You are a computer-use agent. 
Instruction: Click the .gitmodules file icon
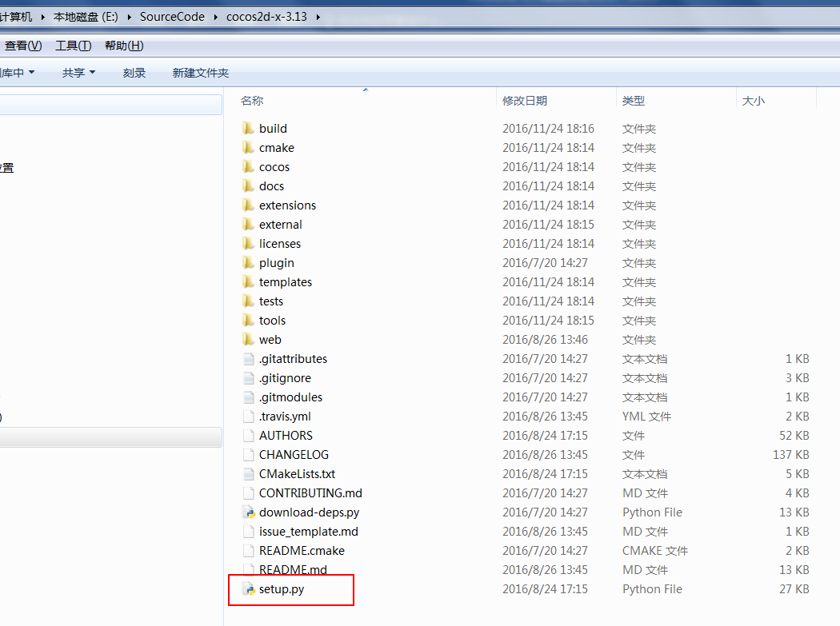[249, 397]
